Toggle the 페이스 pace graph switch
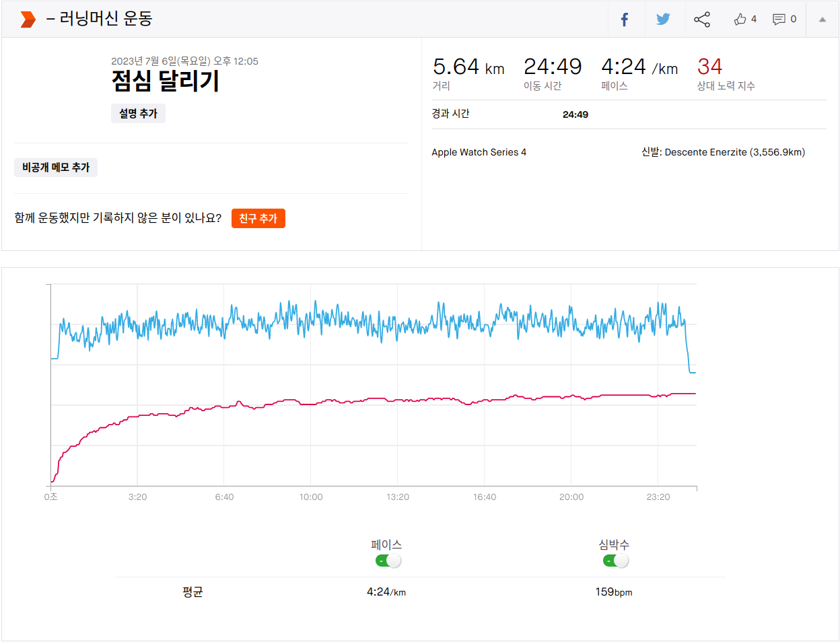840x642 pixels. [388, 561]
